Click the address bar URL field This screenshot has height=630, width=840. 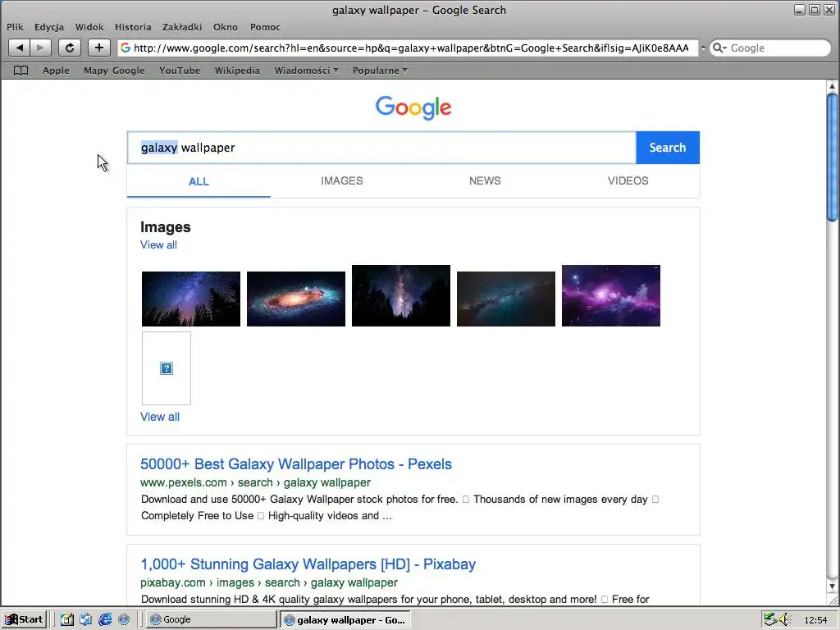[410, 48]
